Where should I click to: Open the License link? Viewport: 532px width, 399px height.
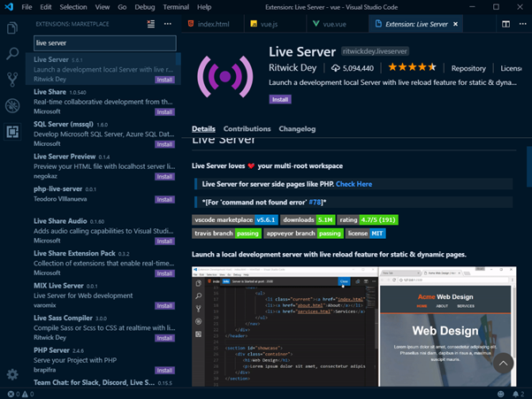point(511,68)
